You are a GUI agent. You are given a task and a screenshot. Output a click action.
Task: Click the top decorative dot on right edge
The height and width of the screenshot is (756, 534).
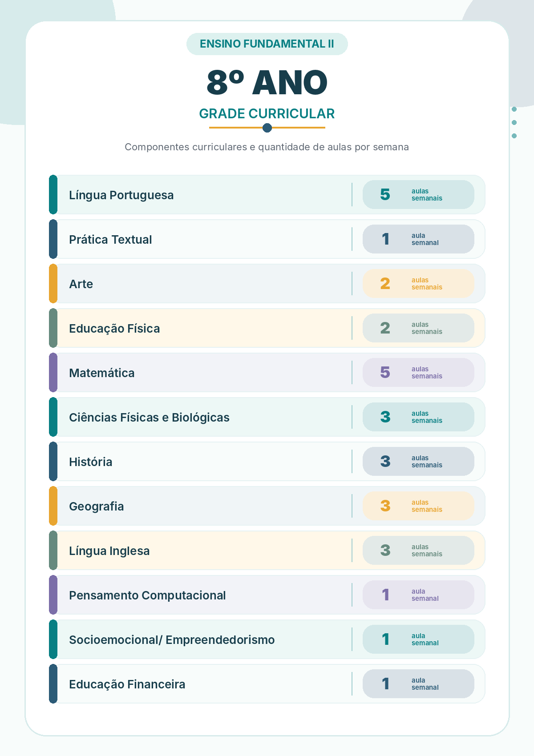(x=514, y=109)
